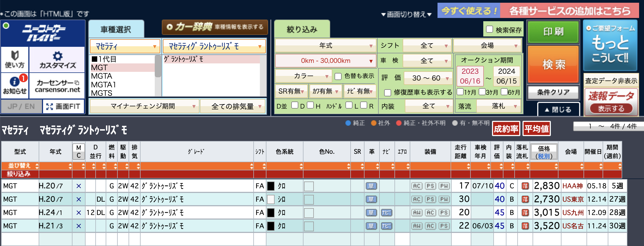644x246 pixels.
Task: Click the orange 検索 search button
Action: pyautogui.click(x=553, y=64)
